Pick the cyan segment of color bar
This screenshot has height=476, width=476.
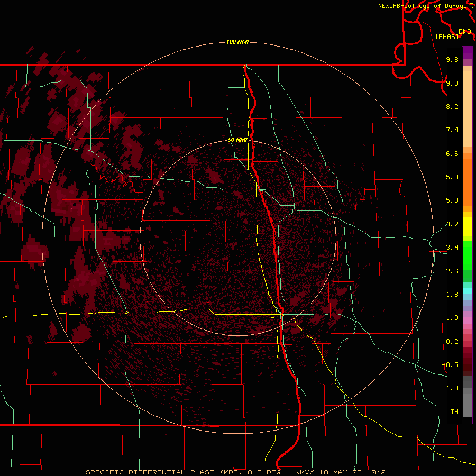point(467,291)
